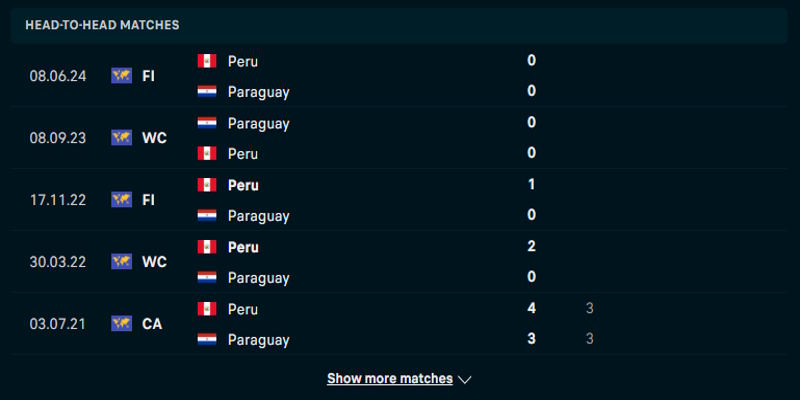Click the FI competition label for 17.11.22

coord(148,200)
